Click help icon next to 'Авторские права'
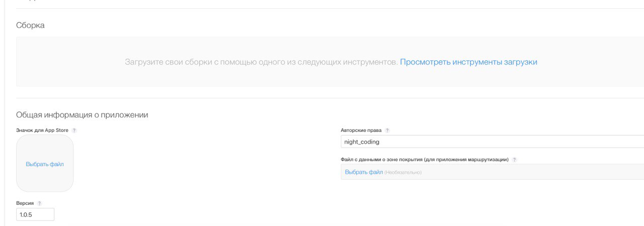644x226 pixels. click(387, 130)
